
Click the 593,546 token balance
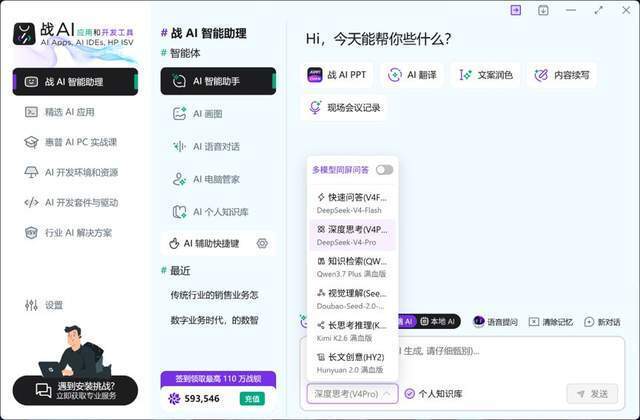194,399
